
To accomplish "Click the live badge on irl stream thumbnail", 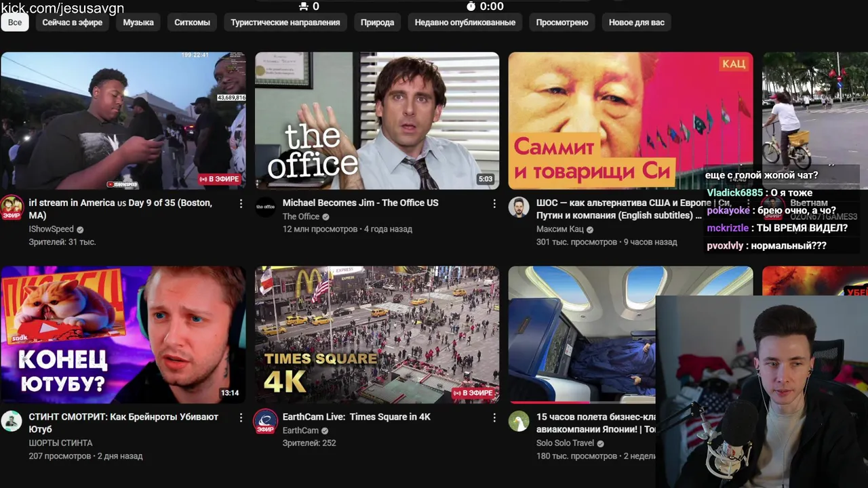I will 220,179.
